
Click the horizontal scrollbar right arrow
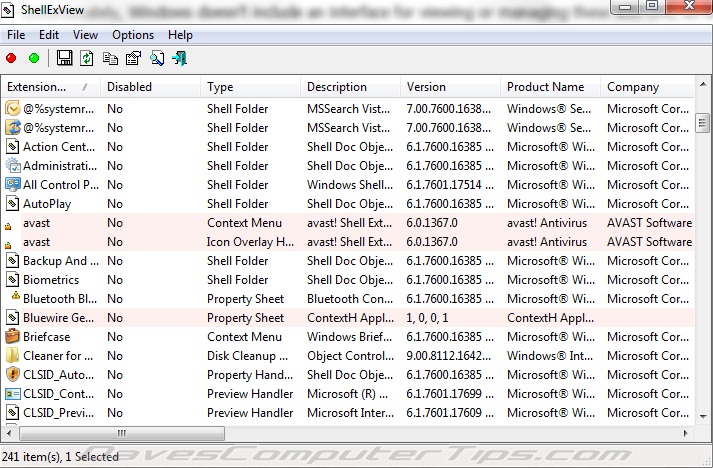[686, 433]
